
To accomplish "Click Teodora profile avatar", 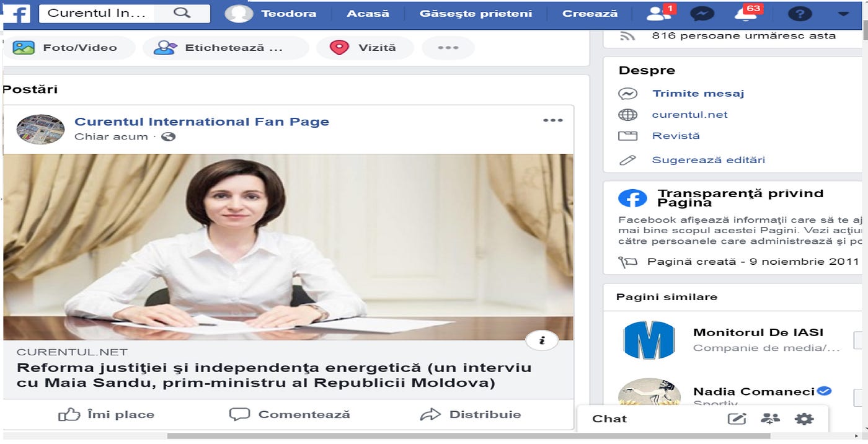I will click(x=239, y=13).
